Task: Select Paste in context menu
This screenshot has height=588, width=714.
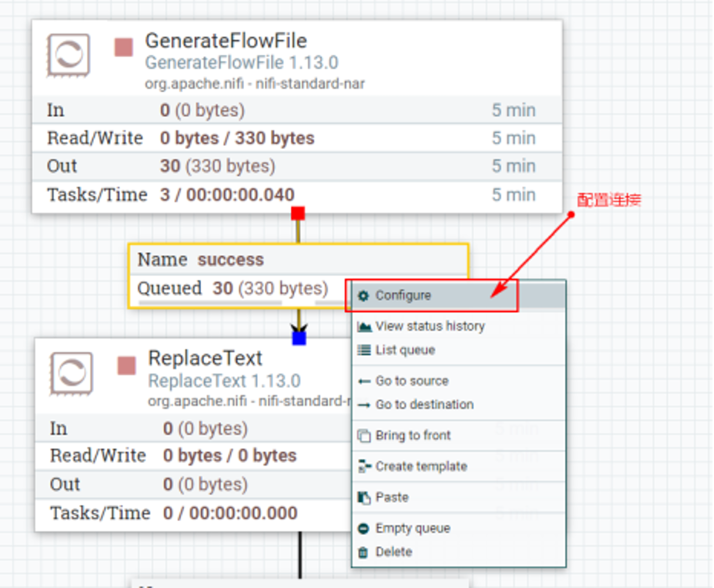Action: (459, 498)
